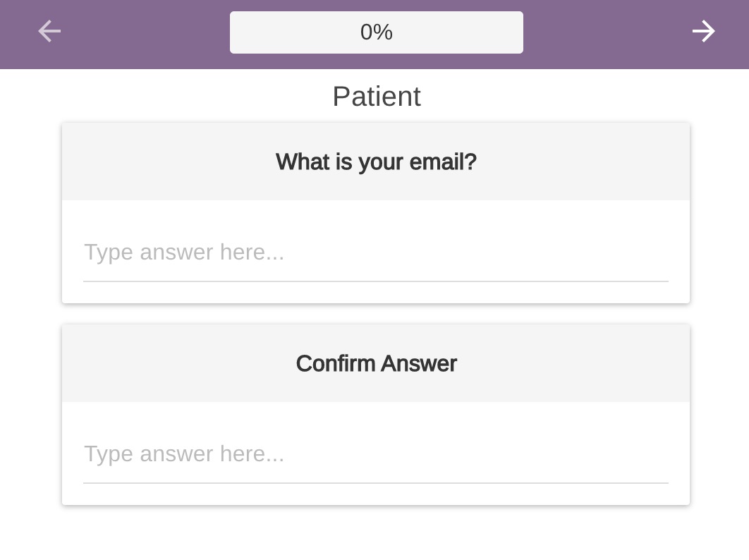The height and width of the screenshot is (560, 749).
Task: Navigate to the previous survey page
Action: tap(49, 31)
